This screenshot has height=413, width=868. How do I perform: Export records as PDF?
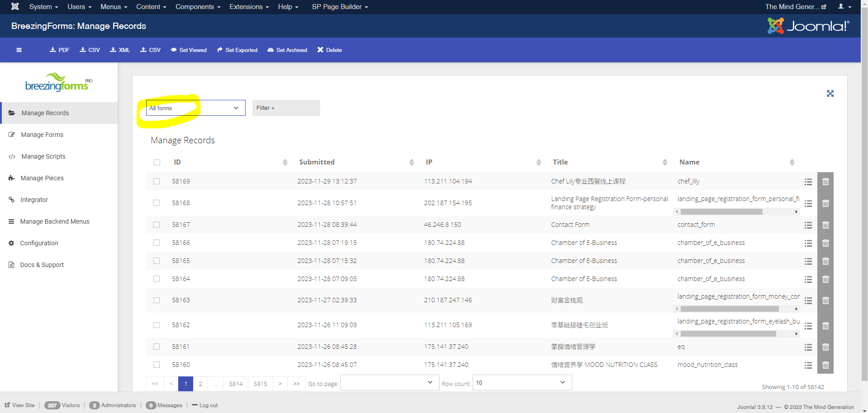[x=60, y=50]
